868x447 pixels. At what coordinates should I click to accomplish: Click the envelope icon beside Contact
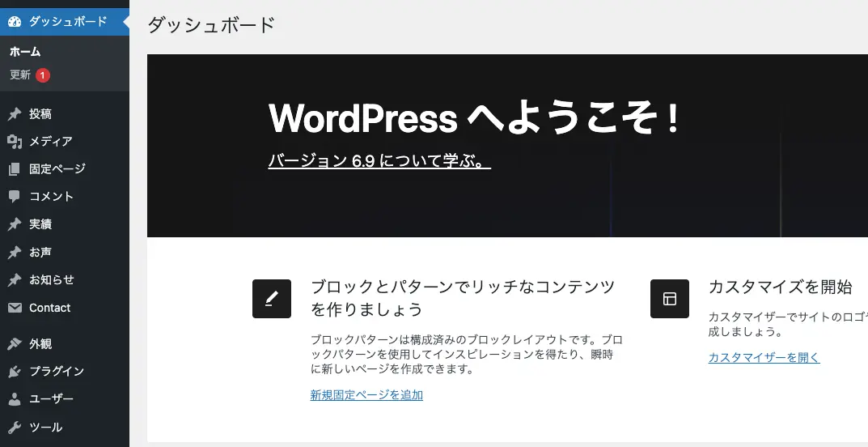[15, 308]
